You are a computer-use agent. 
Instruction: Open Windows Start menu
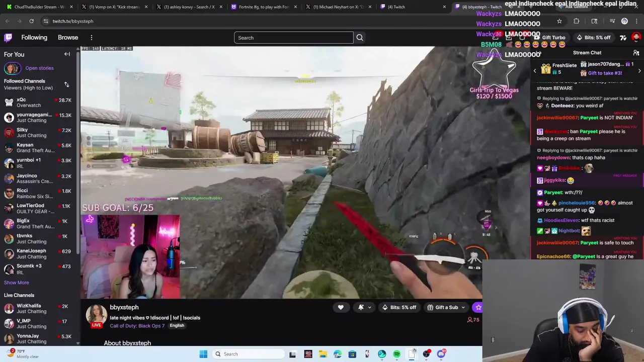[x=203, y=354]
